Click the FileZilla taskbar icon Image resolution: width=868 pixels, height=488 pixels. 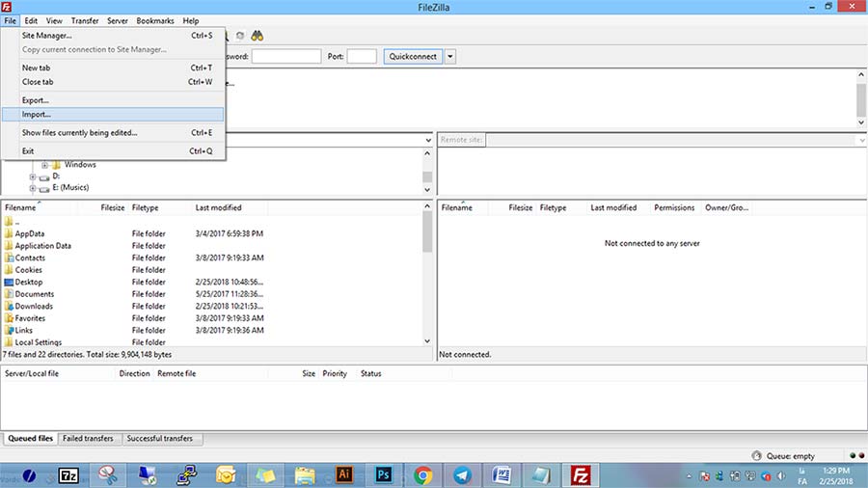coord(581,475)
